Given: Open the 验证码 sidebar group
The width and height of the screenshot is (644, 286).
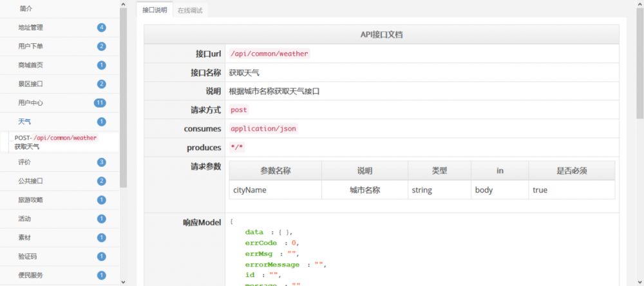Looking at the screenshot, I should point(59,257).
